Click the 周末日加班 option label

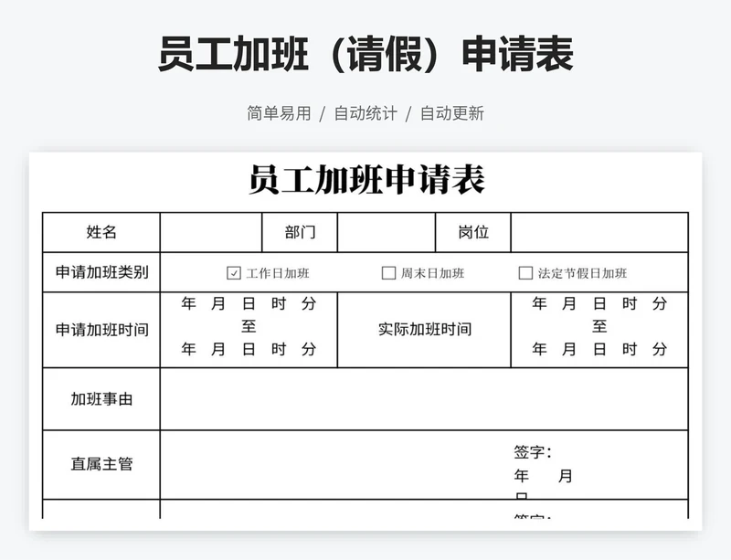432,273
